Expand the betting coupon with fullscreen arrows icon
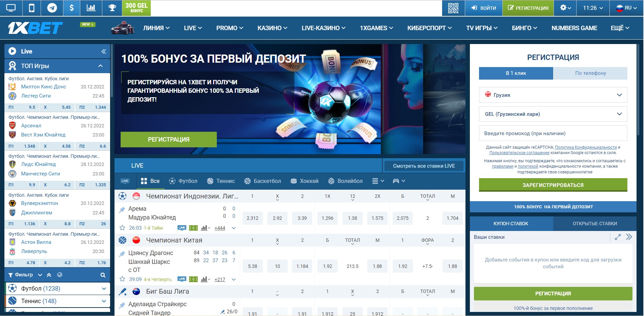 (618, 237)
